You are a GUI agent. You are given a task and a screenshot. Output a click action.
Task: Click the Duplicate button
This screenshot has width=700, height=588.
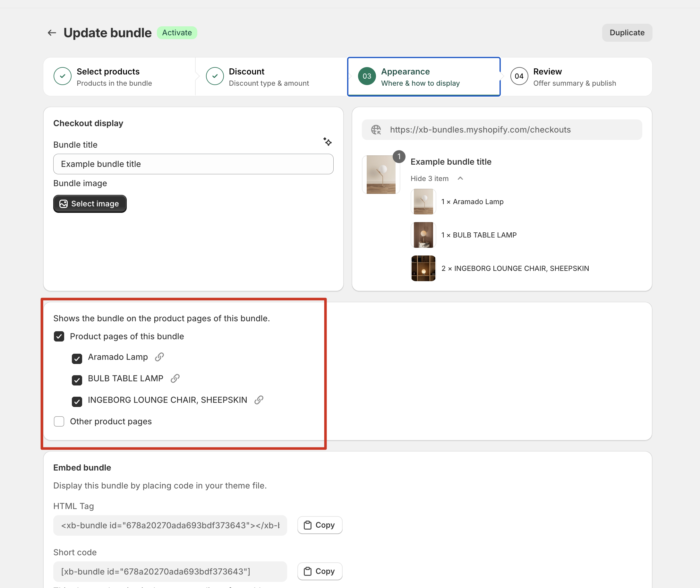coord(627,33)
